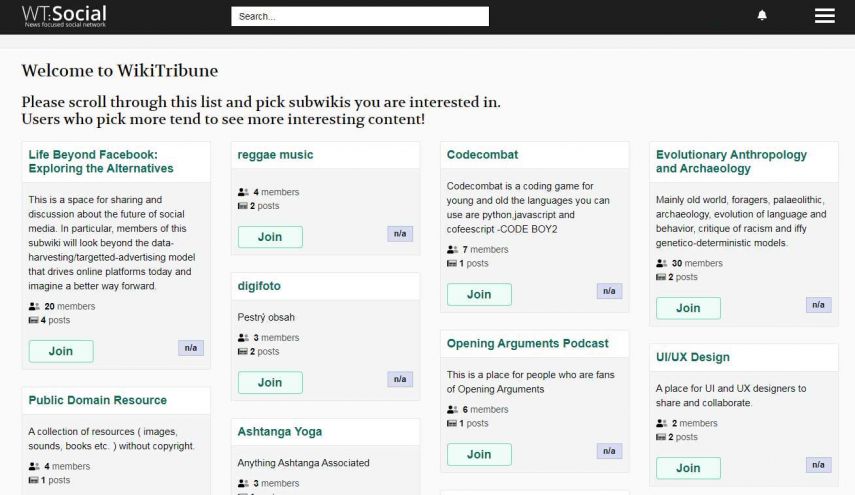Click posts icon on digifoto card
Screen dimensions: 855x495
tap(243, 352)
